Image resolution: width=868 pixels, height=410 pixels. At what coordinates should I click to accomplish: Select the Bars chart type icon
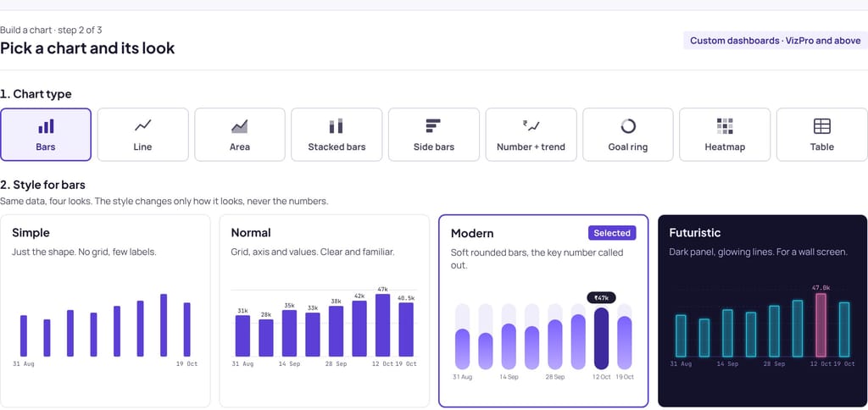46,126
